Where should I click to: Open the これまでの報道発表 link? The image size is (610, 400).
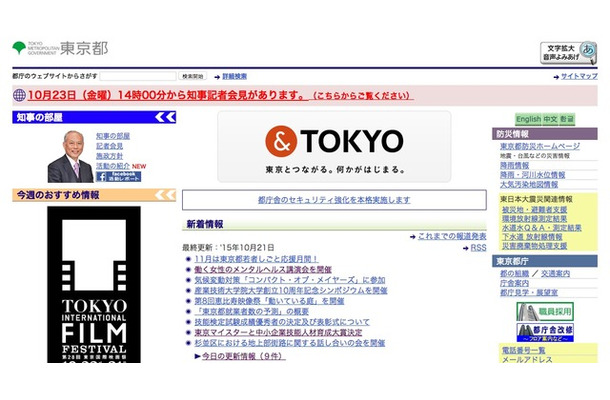coord(452,236)
